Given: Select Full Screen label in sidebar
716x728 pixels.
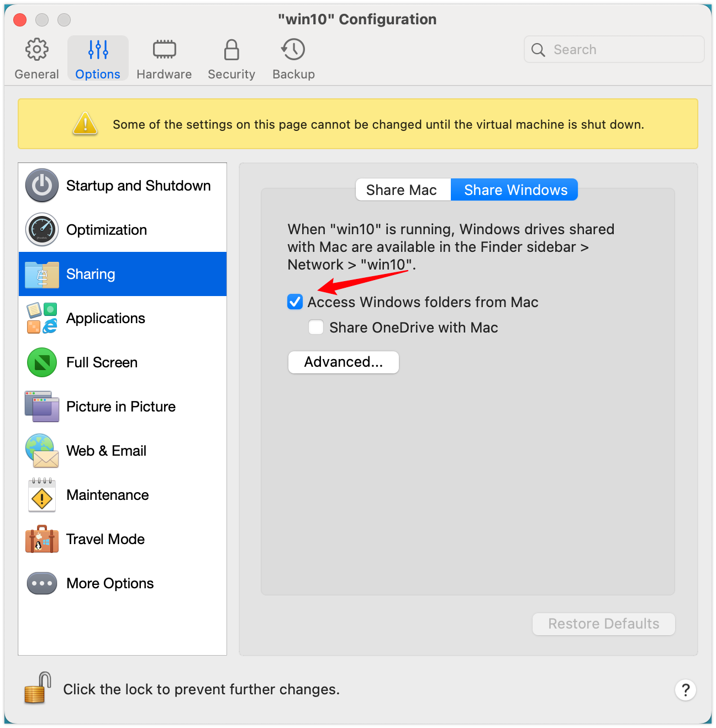Looking at the screenshot, I should 102,362.
